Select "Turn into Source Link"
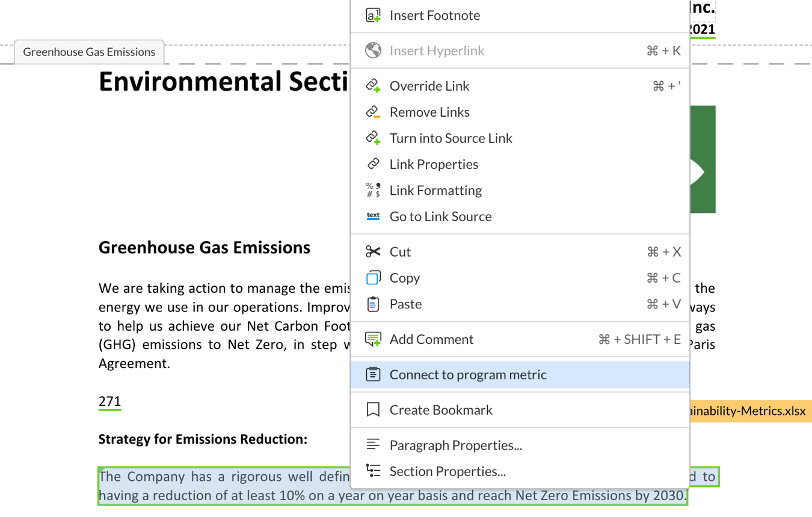 coord(451,138)
